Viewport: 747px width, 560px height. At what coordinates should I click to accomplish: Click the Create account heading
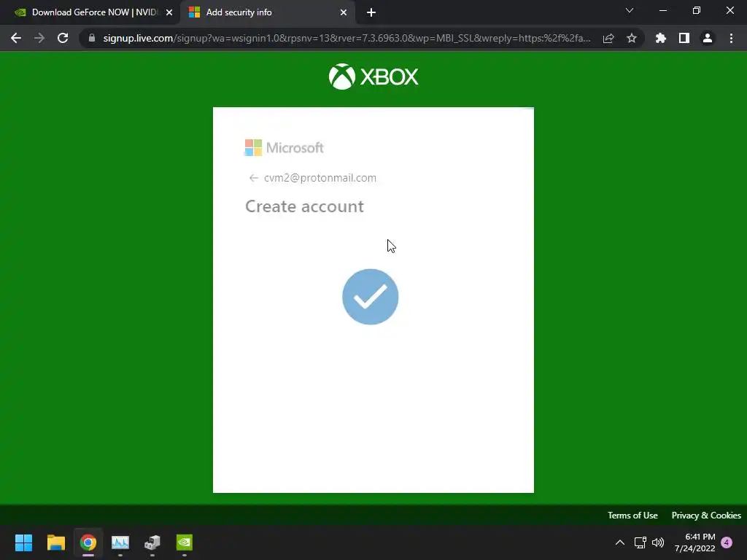coord(304,206)
